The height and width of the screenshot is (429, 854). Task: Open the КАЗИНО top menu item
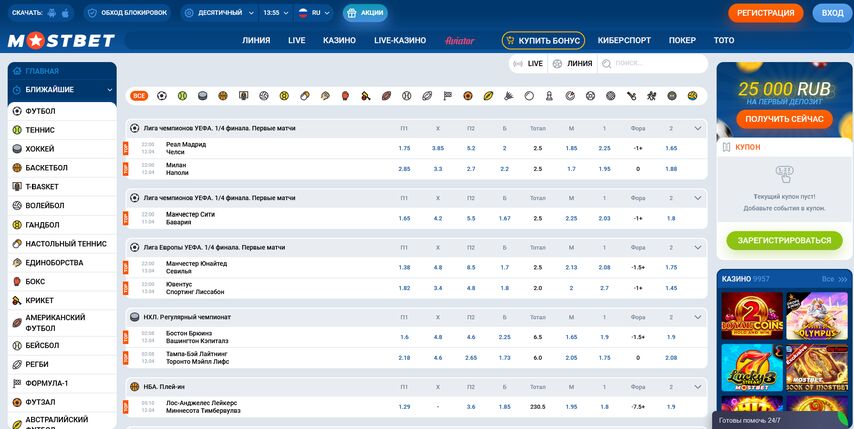click(339, 40)
